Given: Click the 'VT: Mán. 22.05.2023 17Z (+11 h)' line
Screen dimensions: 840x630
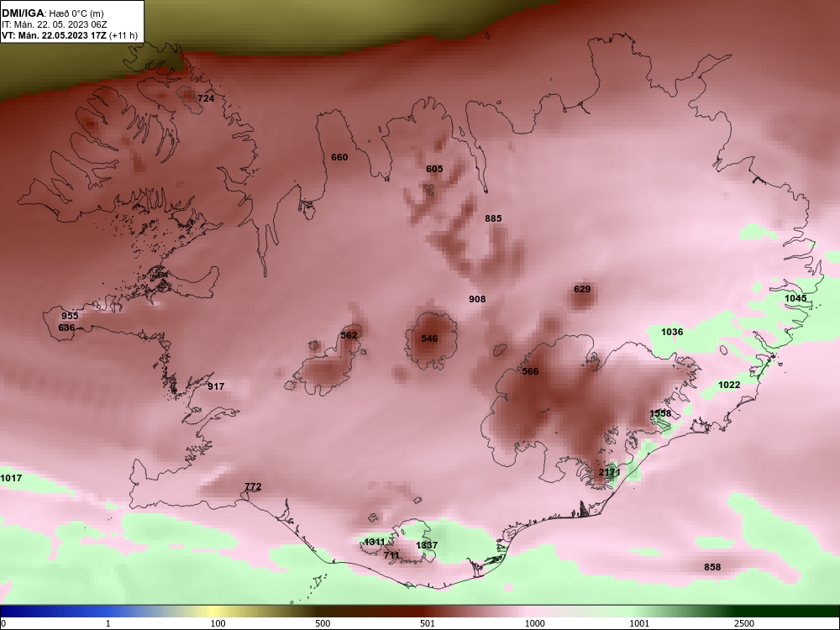Looking at the screenshot, I should coord(70,35).
